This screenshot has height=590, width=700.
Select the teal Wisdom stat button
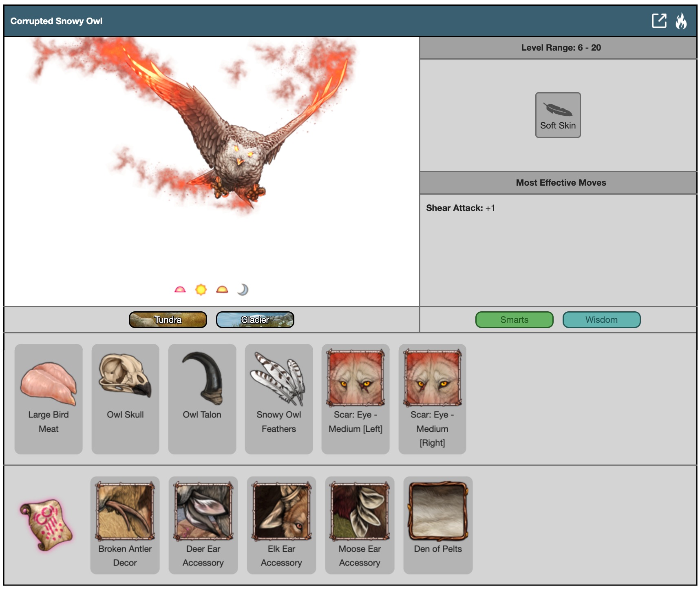(601, 320)
